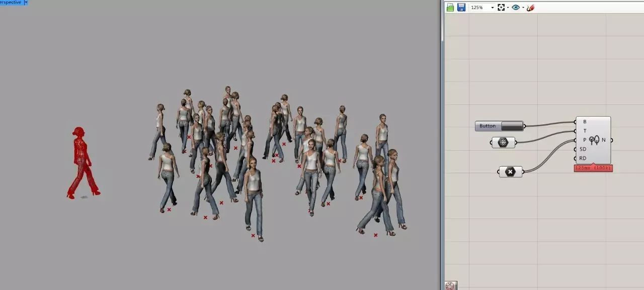Click the tree scatter component icon
The height and width of the screenshot is (290, 644).
[x=594, y=140]
